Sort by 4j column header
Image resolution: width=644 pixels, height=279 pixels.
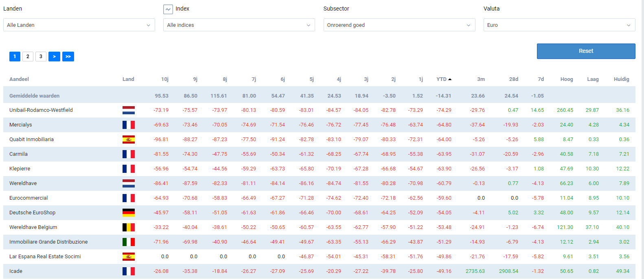(x=339, y=79)
